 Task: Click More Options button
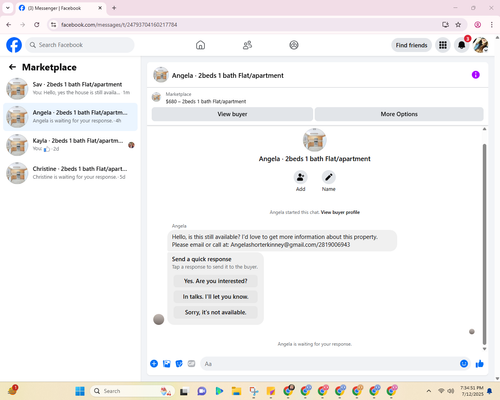pos(399,114)
